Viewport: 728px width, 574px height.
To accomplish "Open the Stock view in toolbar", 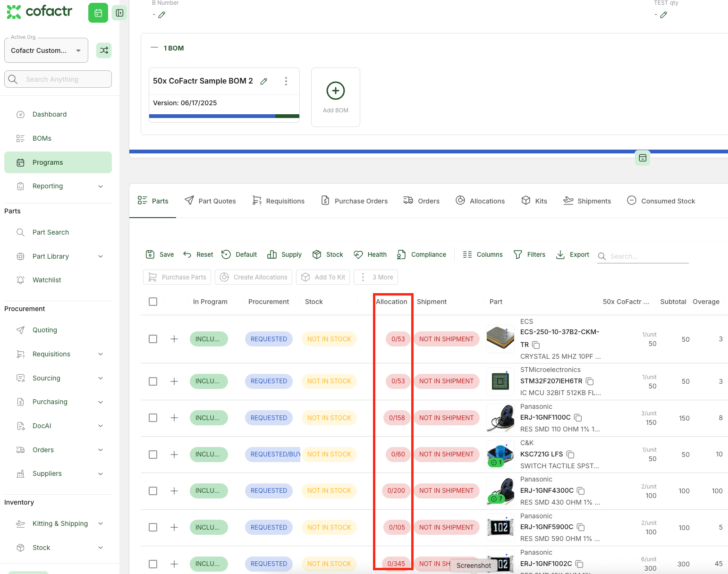I will pos(328,254).
